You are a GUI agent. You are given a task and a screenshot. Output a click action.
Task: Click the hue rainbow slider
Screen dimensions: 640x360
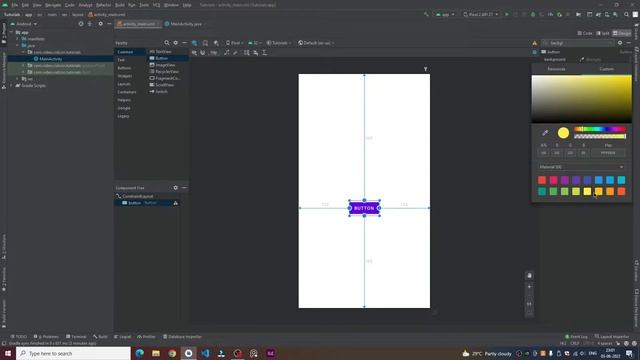(600, 129)
